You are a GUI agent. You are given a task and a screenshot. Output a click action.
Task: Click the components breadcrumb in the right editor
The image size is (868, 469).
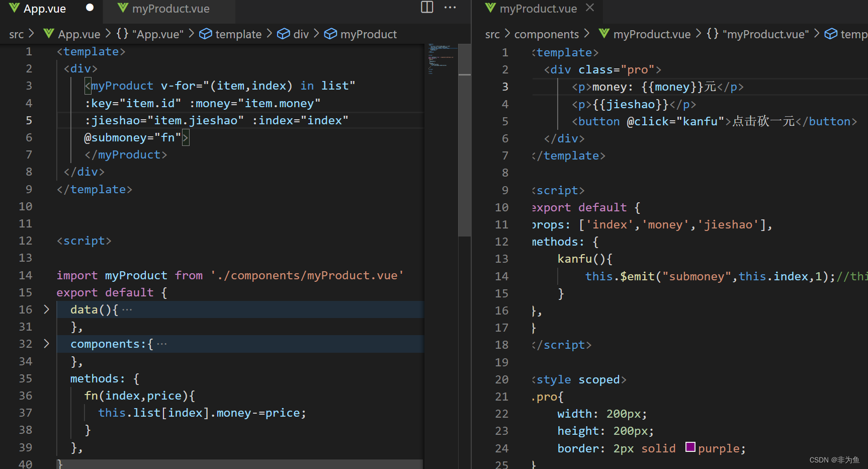click(x=546, y=34)
